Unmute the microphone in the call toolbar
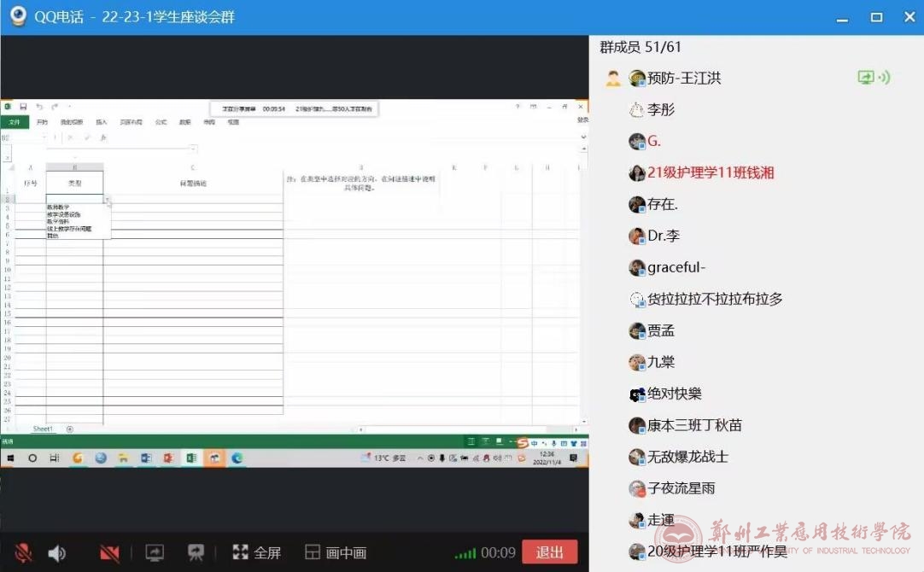Image resolution: width=924 pixels, height=572 pixels. click(24, 553)
